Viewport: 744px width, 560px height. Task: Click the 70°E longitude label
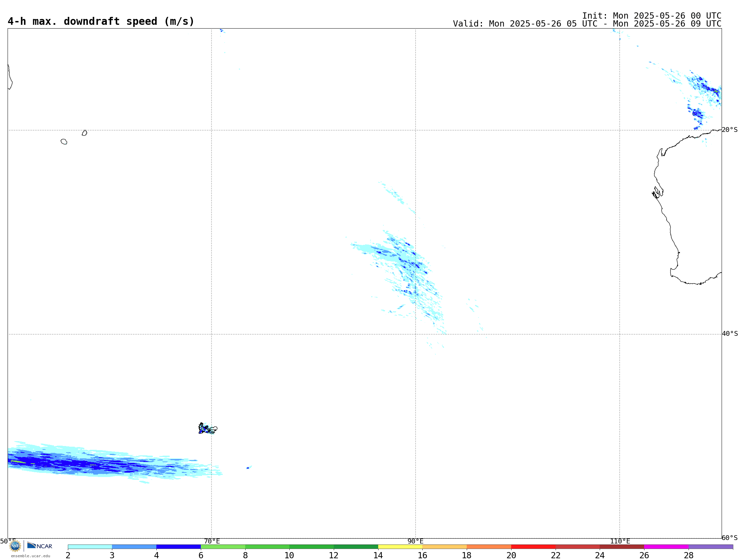click(212, 541)
